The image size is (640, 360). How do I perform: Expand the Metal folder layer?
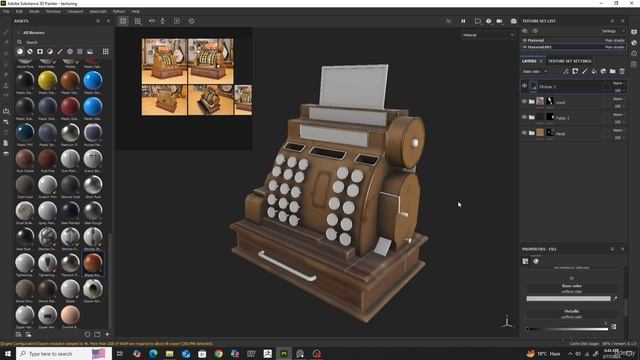coord(531,133)
